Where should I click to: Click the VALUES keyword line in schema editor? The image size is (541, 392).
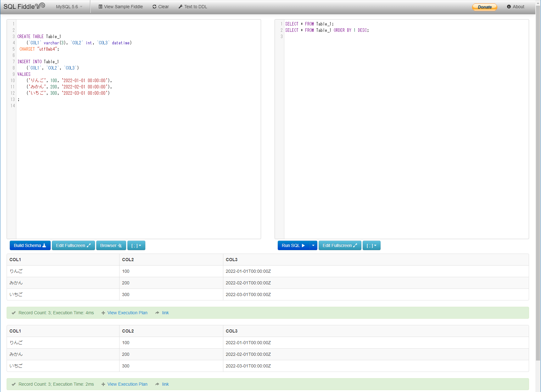pyautogui.click(x=24, y=74)
